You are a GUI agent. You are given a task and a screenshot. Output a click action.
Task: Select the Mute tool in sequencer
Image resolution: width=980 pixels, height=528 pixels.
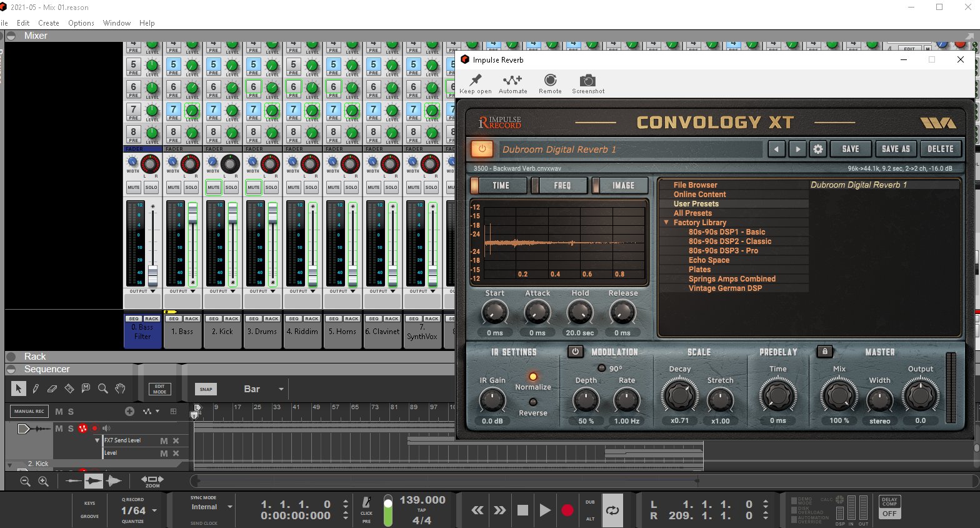[86, 388]
